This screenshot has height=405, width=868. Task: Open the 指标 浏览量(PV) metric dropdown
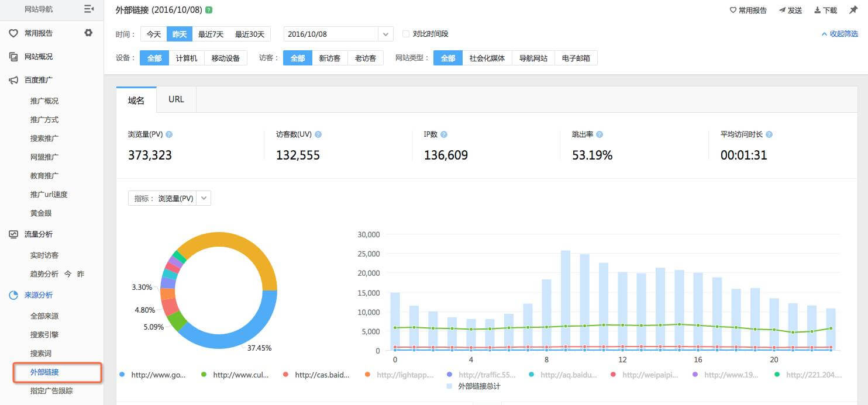click(203, 198)
